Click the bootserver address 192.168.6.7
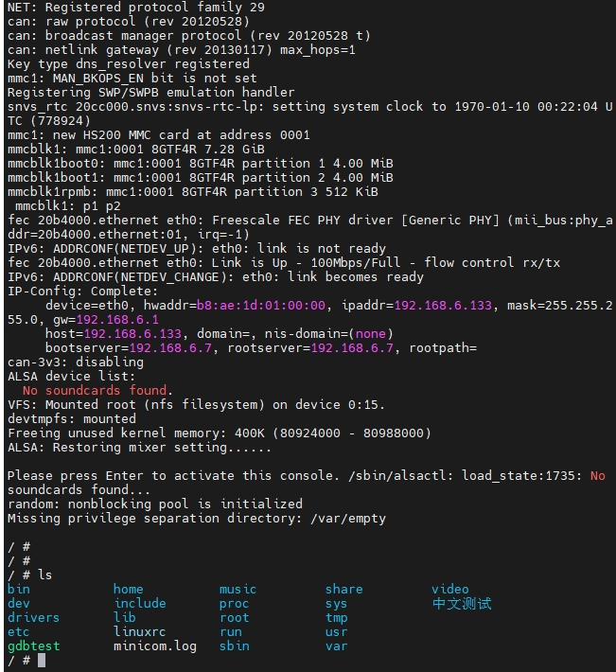This screenshot has width=616, height=672. [170, 348]
